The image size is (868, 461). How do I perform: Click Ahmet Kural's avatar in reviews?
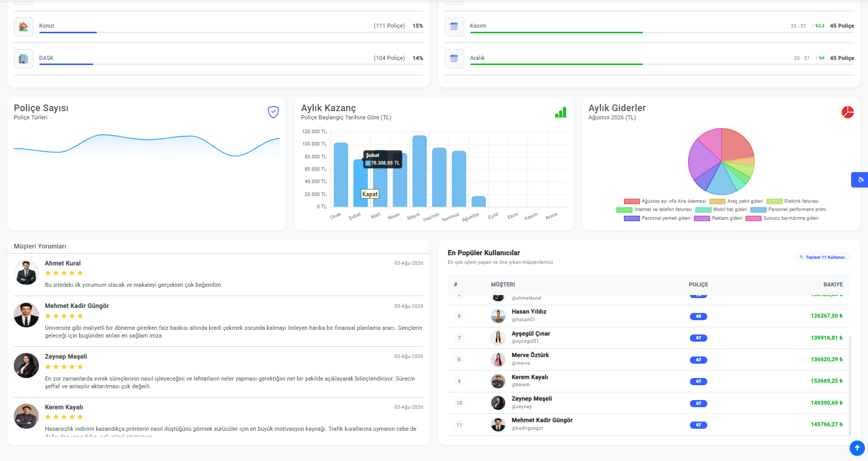26,273
